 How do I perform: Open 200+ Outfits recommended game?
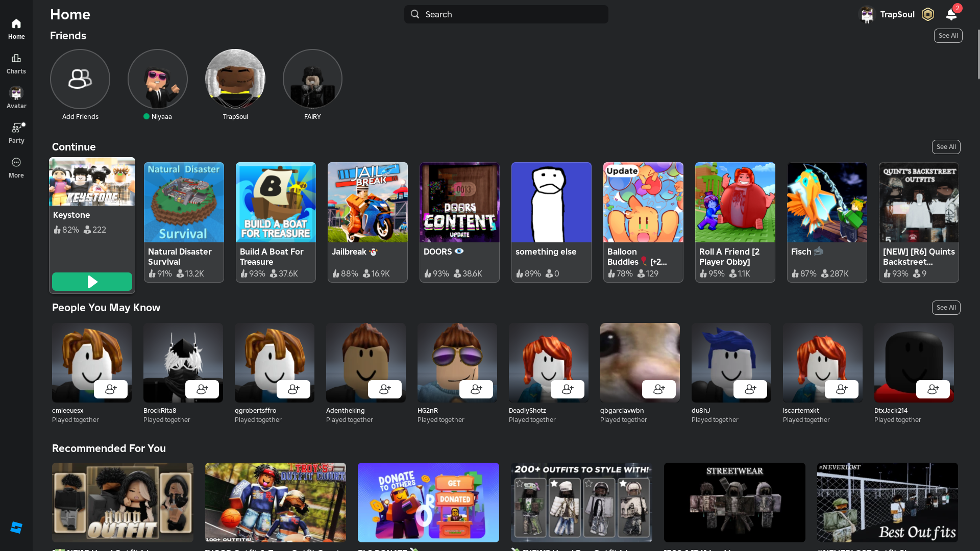pos(581,503)
